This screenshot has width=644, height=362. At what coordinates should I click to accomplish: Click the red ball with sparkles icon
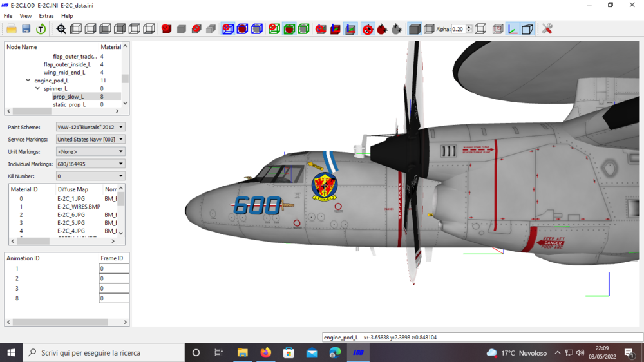[382, 29]
